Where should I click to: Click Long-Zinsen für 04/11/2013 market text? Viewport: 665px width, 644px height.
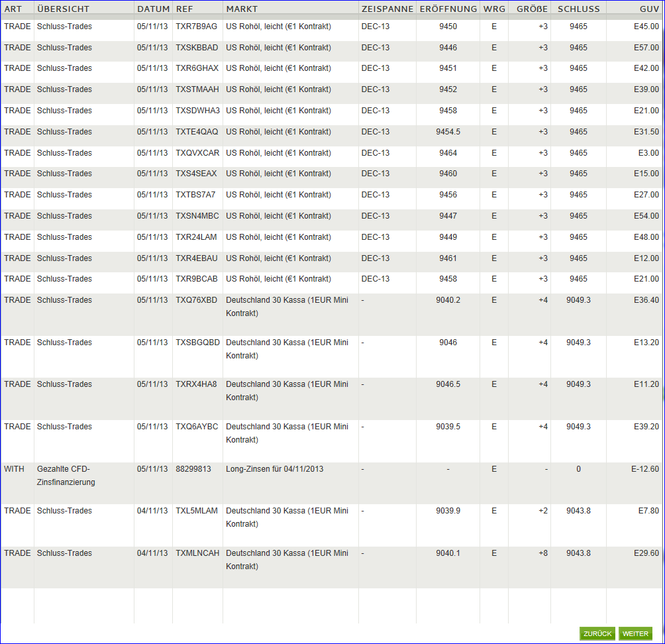274,469
